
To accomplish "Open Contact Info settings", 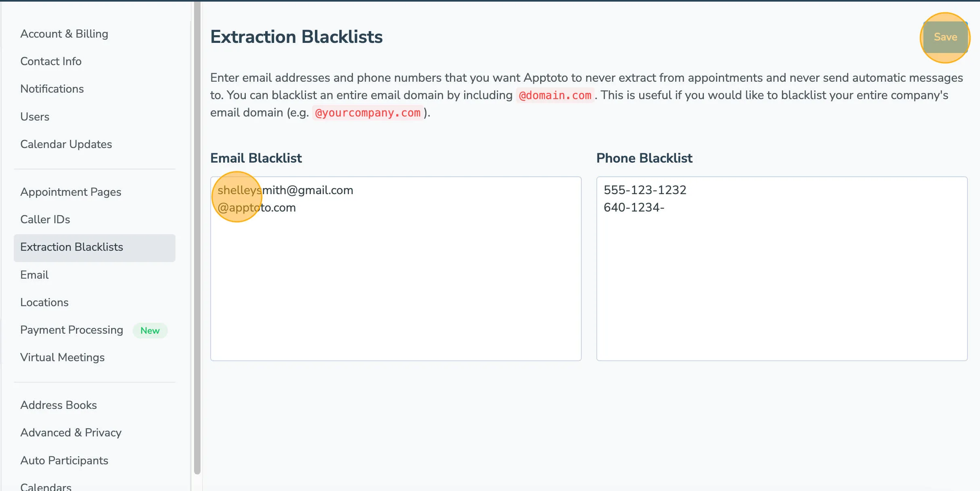I will 51,61.
